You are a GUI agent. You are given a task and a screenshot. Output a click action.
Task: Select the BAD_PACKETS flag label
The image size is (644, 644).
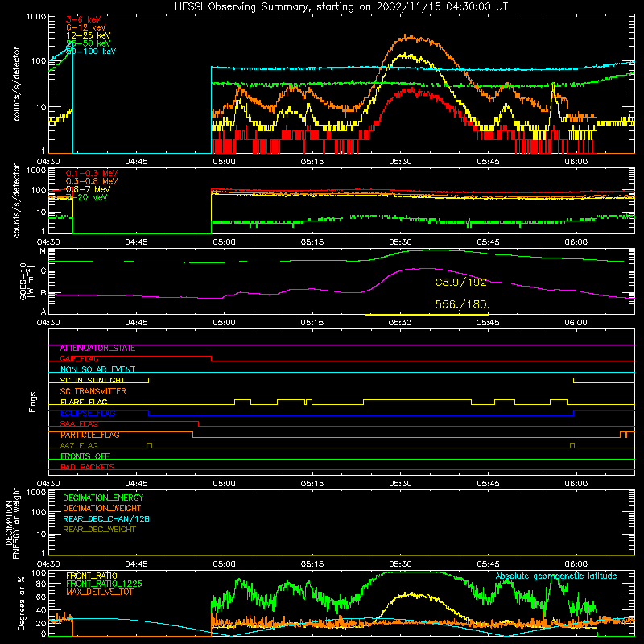pyautogui.click(x=88, y=467)
